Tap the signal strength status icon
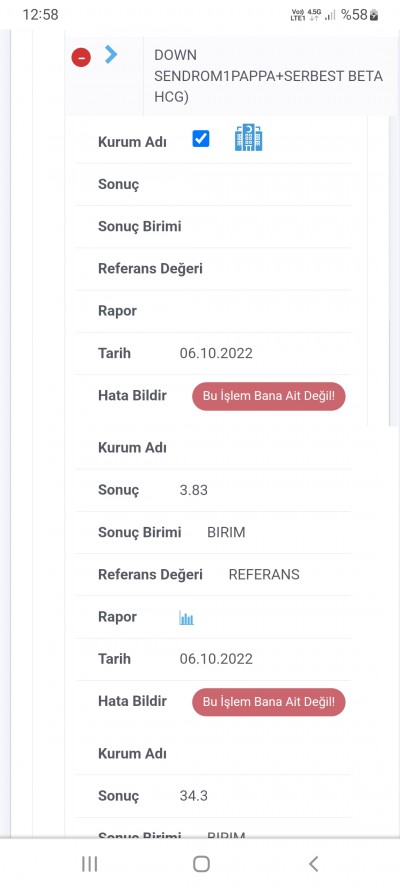This screenshot has width=400, height=888. (x=330, y=15)
